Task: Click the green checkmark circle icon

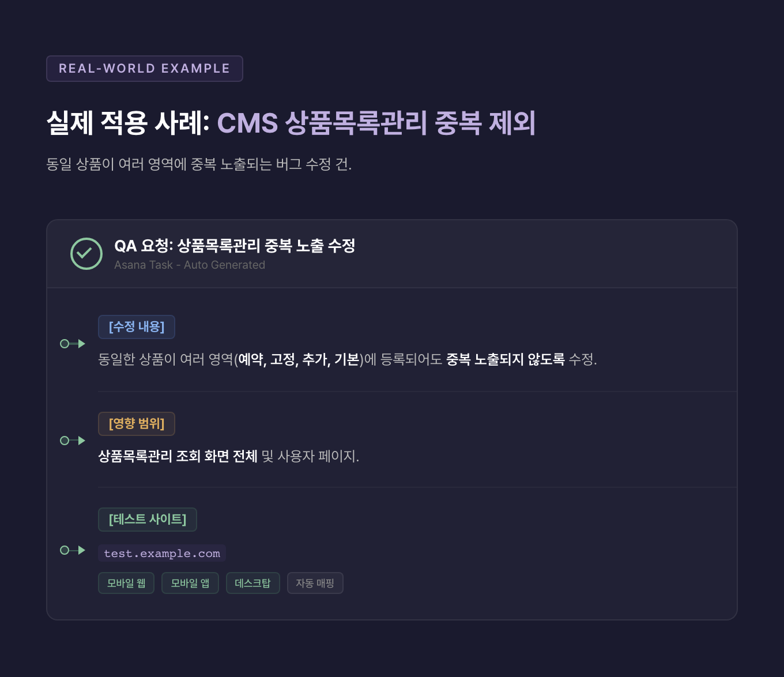Action: point(86,254)
